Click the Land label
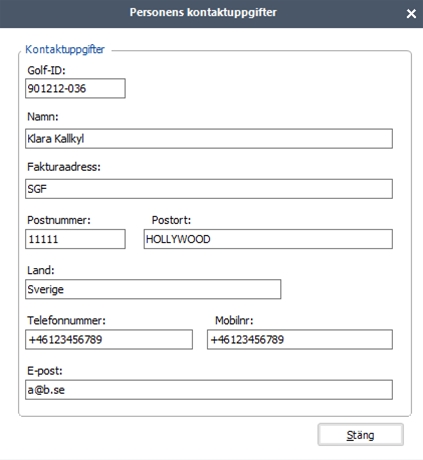Screen dimensions: 423x460 41,270
